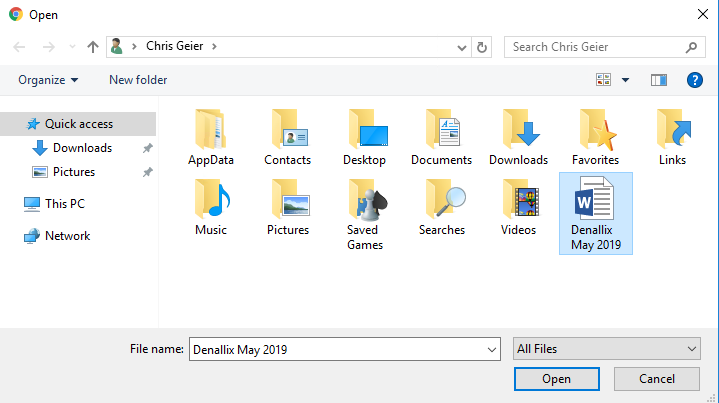Change the view layout icon
Viewport: 719px width, 403px height.
(x=603, y=80)
